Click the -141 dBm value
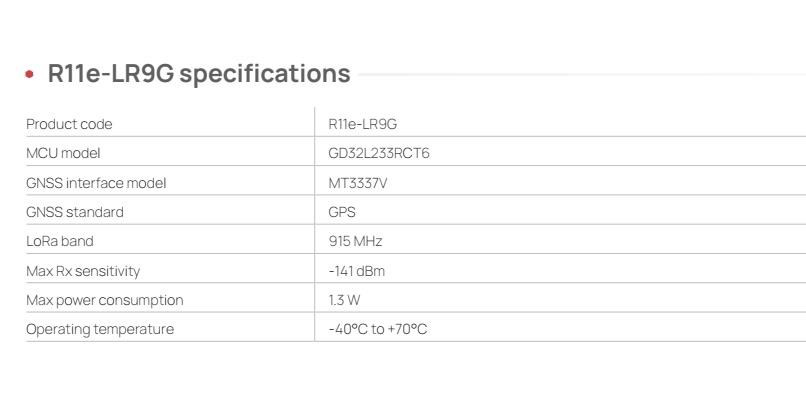Viewport: 806px width, 393px height. 356,271
